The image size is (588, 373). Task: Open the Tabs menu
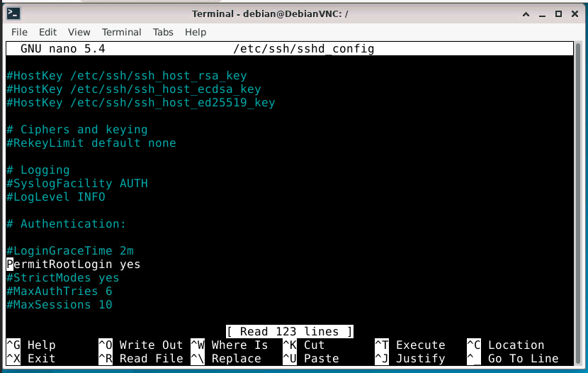(x=163, y=33)
